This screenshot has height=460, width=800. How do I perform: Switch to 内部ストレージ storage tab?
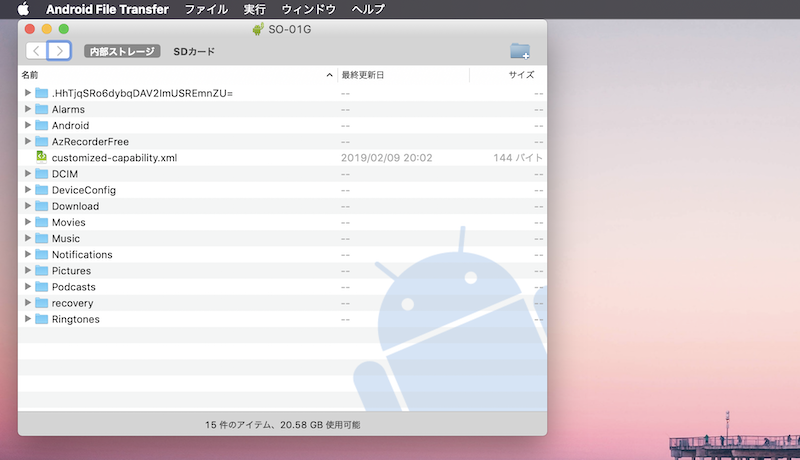(x=123, y=51)
